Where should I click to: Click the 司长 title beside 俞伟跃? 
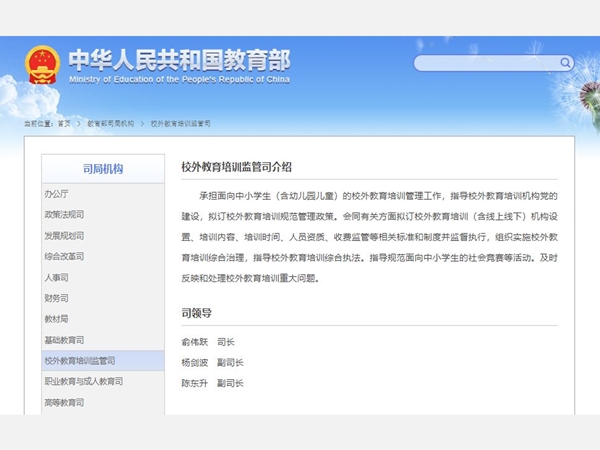tap(226, 342)
